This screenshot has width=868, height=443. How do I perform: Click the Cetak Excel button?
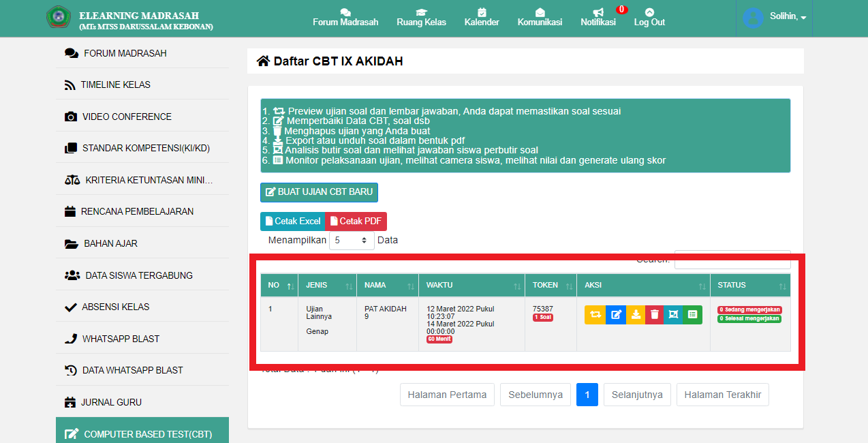click(x=293, y=221)
